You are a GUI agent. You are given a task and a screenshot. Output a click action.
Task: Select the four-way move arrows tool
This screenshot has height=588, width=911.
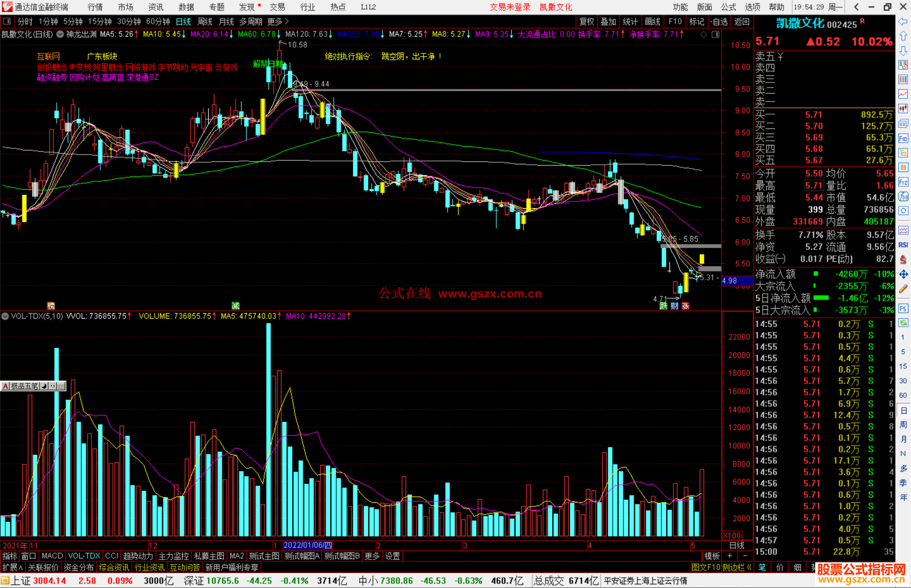pos(903,274)
